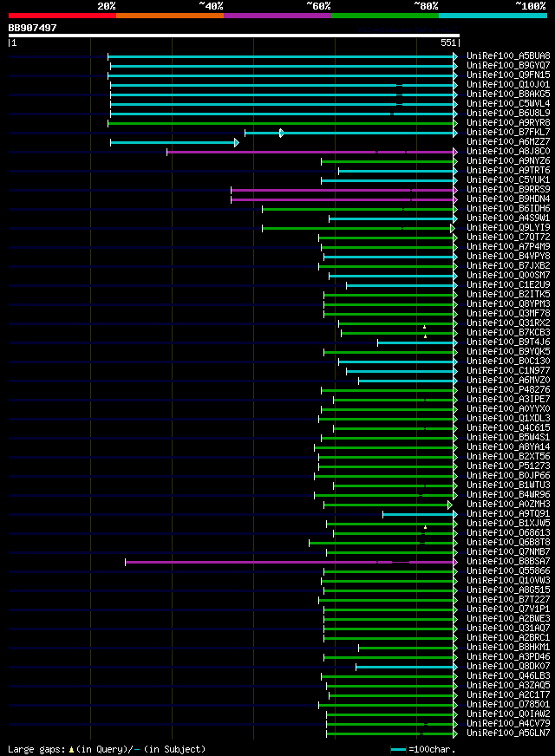
Task: Click the UniRef100_A8G515 label
Action: pyautogui.click(x=508, y=590)
